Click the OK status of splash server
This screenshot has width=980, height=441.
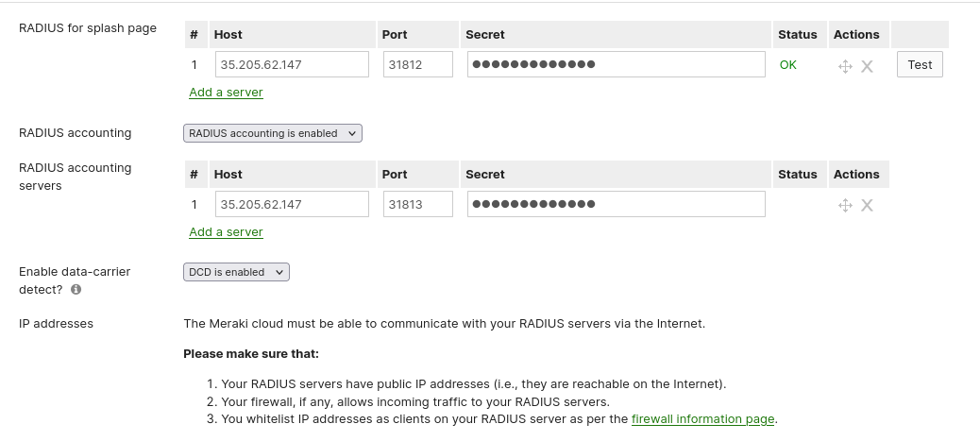pos(787,65)
